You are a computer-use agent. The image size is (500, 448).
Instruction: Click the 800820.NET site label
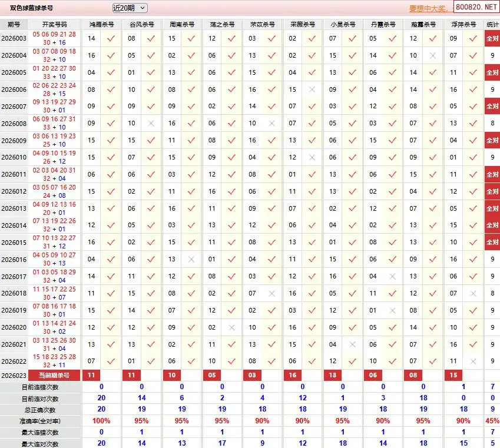476,9
